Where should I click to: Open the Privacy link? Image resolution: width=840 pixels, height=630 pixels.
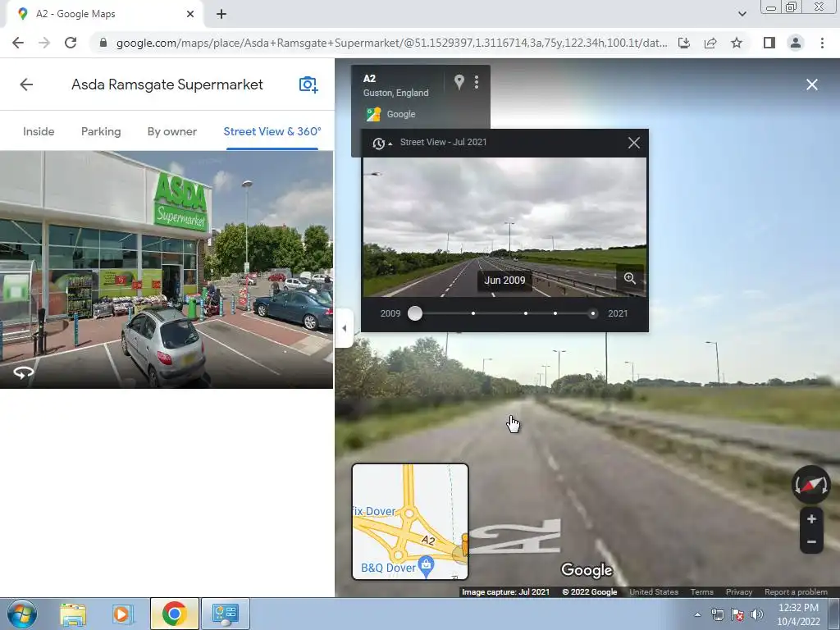click(739, 592)
